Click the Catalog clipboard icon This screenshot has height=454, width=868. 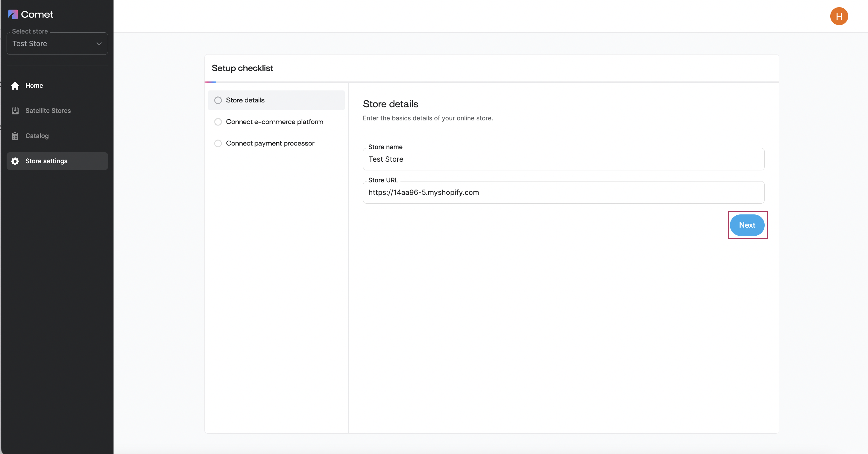pyautogui.click(x=15, y=136)
